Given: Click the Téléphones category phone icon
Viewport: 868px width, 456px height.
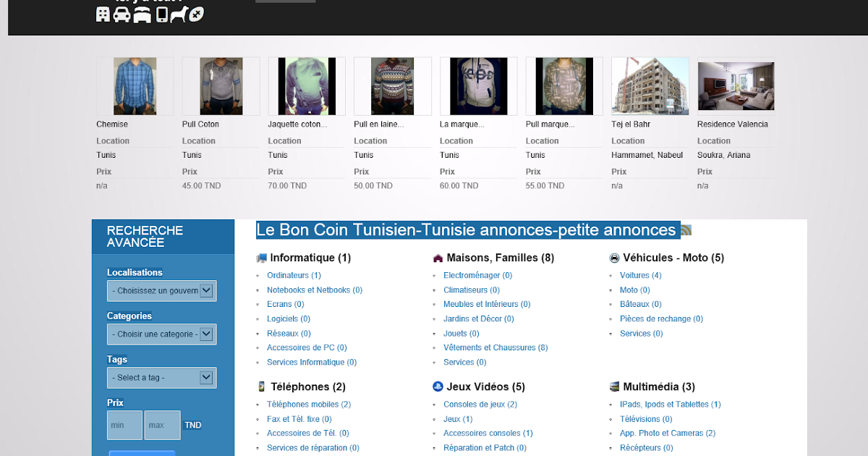Looking at the screenshot, I should (x=261, y=387).
